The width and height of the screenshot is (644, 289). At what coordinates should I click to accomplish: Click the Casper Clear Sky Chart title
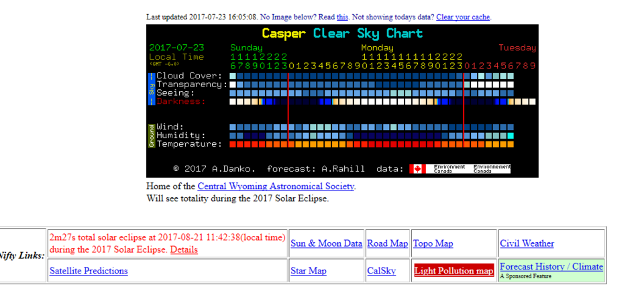342,34
